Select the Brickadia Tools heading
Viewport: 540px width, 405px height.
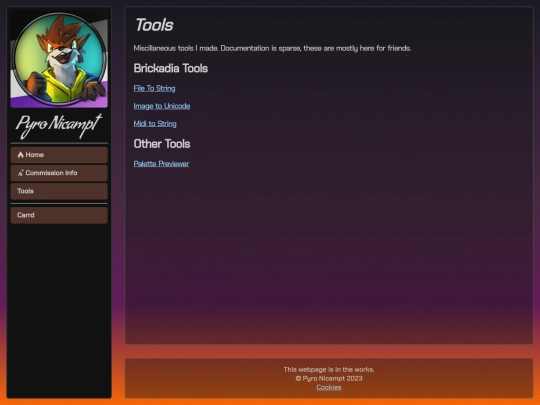(x=171, y=69)
